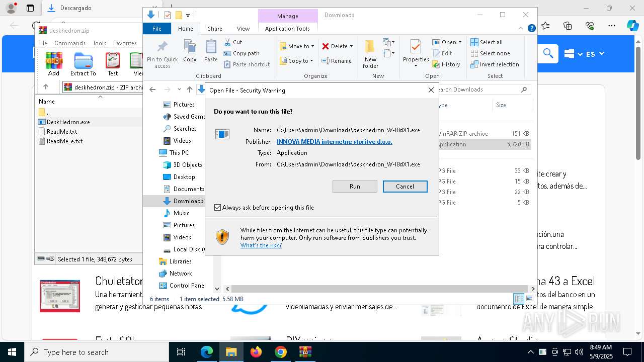This screenshot has height=362, width=644.
Task: Click WinRAR up one level arrow
Action: pyautogui.click(x=46, y=87)
